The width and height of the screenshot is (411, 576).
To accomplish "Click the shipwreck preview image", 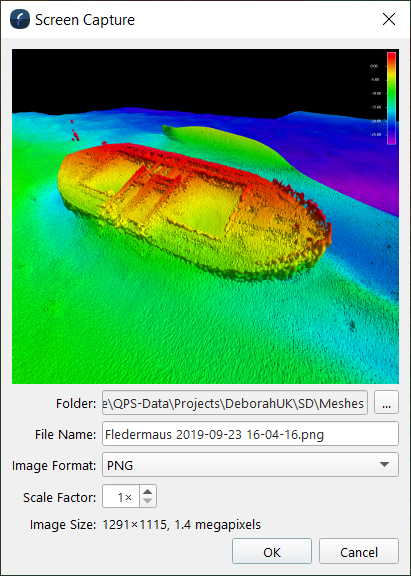I will click(205, 216).
